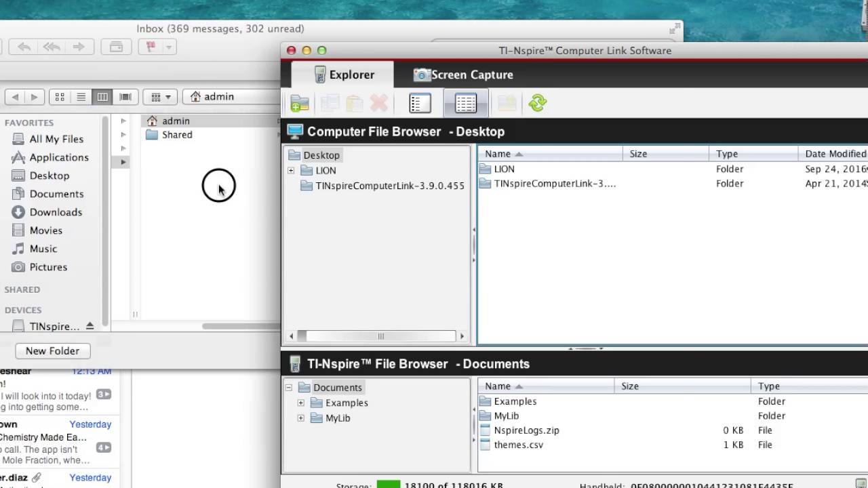Select NspireLogs.zip in handheld files
Image resolution: width=868 pixels, height=488 pixels.
pyautogui.click(x=673, y=430)
